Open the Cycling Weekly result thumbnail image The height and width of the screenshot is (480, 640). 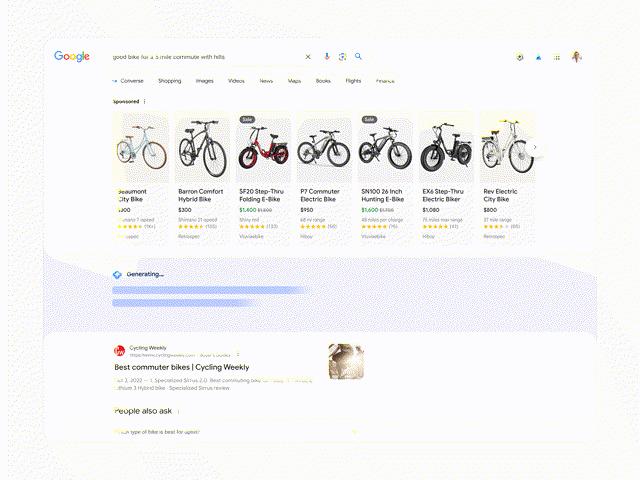tap(346, 362)
